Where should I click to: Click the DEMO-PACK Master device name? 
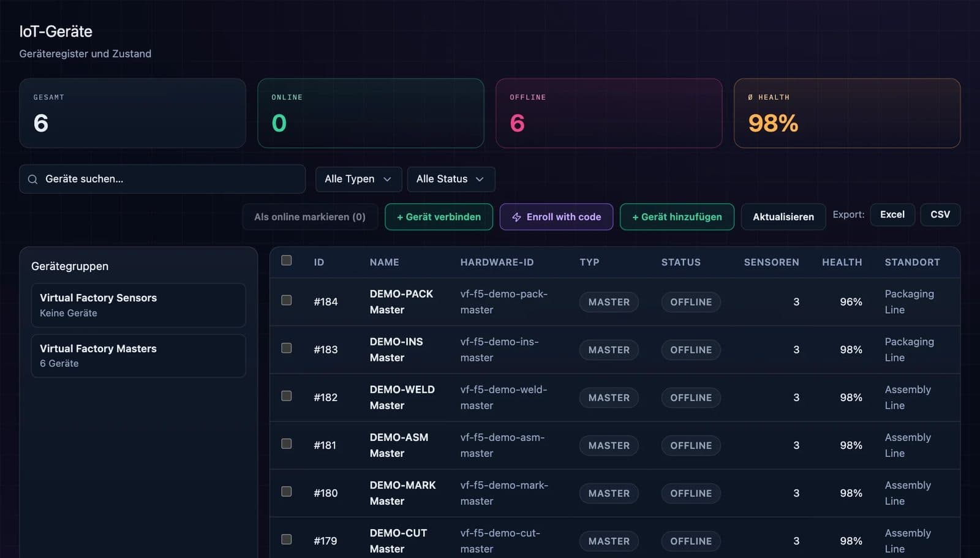(x=401, y=302)
